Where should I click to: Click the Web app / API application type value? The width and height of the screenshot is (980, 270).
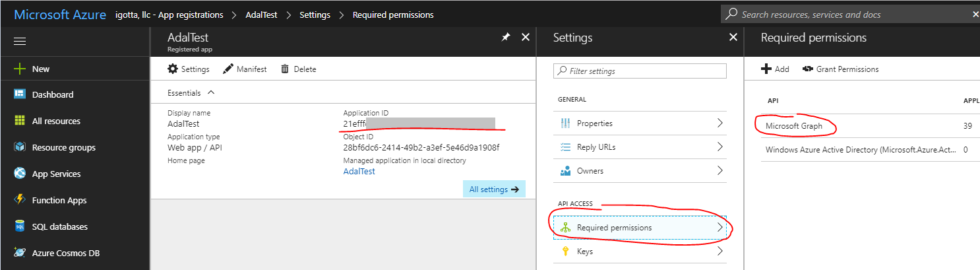point(193,147)
